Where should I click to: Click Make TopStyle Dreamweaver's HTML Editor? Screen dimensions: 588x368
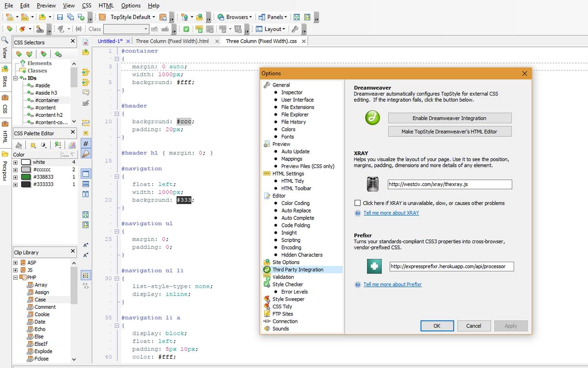click(450, 132)
